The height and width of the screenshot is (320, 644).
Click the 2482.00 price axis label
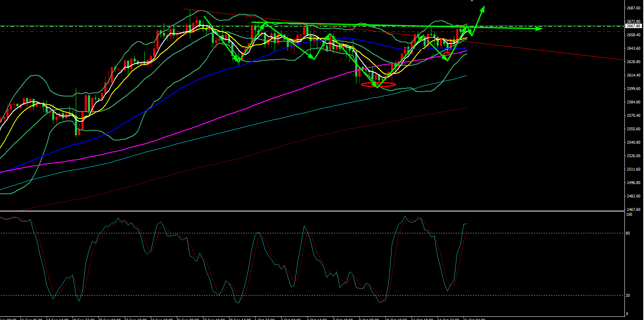click(x=633, y=196)
